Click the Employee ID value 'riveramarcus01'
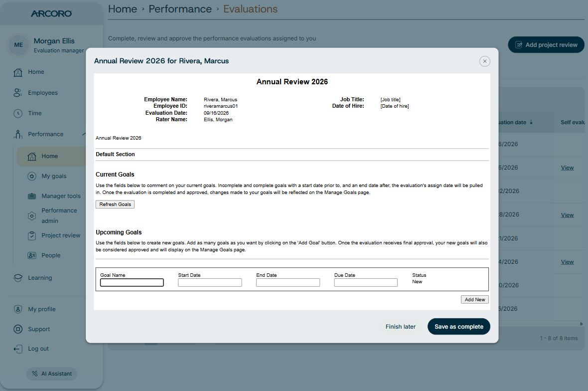Image resolution: width=588 pixels, height=391 pixels. click(221, 106)
